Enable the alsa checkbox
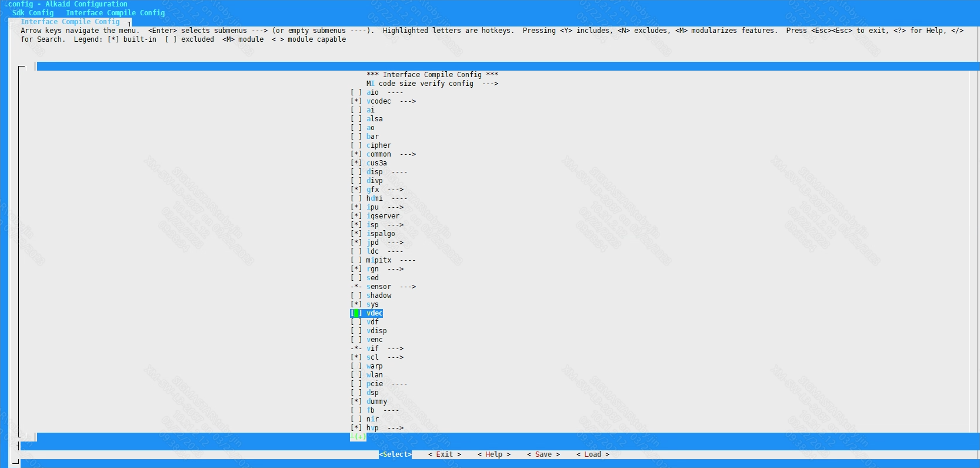980x468 pixels. [x=356, y=119]
